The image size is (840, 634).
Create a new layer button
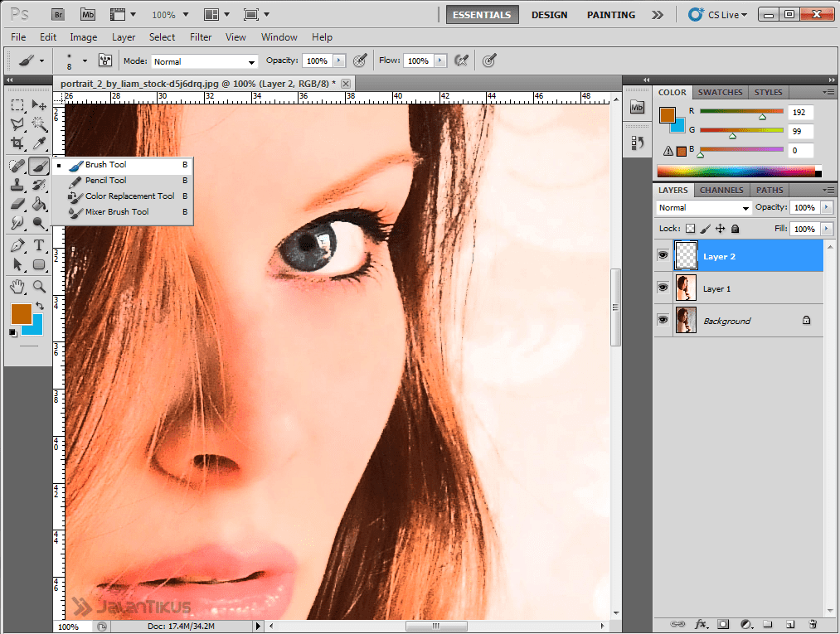click(x=789, y=624)
